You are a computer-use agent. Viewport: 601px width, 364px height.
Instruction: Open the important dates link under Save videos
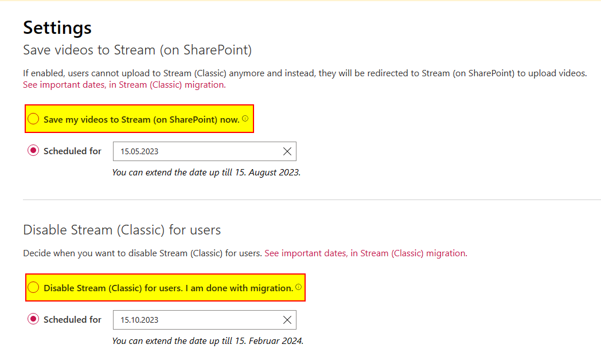click(x=124, y=85)
